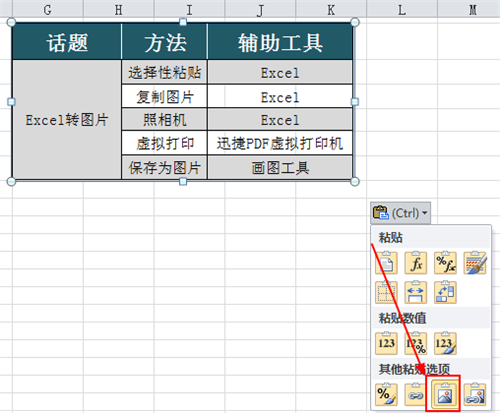Click the Excel转图片 merged cell
The width and height of the screenshot is (500, 413).
tap(67, 120)
